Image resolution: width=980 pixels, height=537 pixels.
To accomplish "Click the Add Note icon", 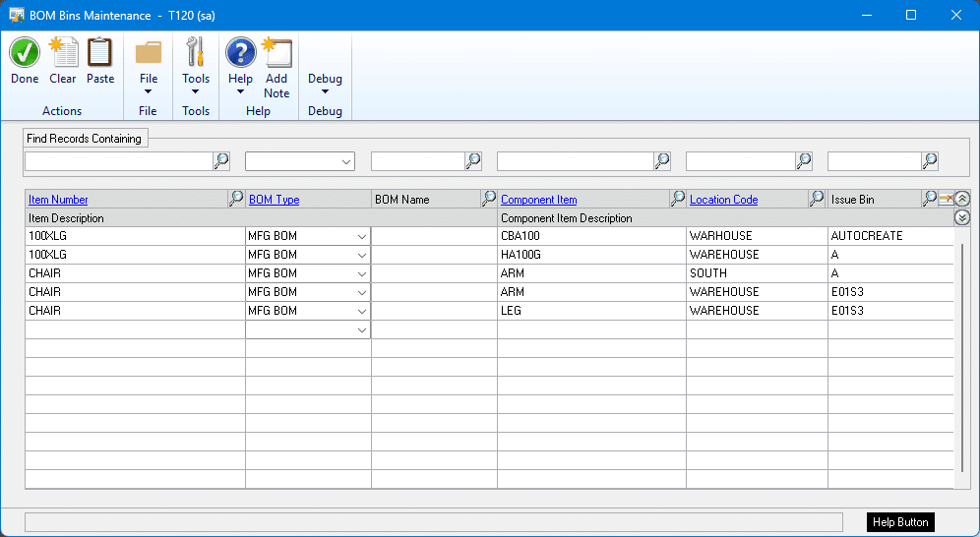I will coord(276,54).
